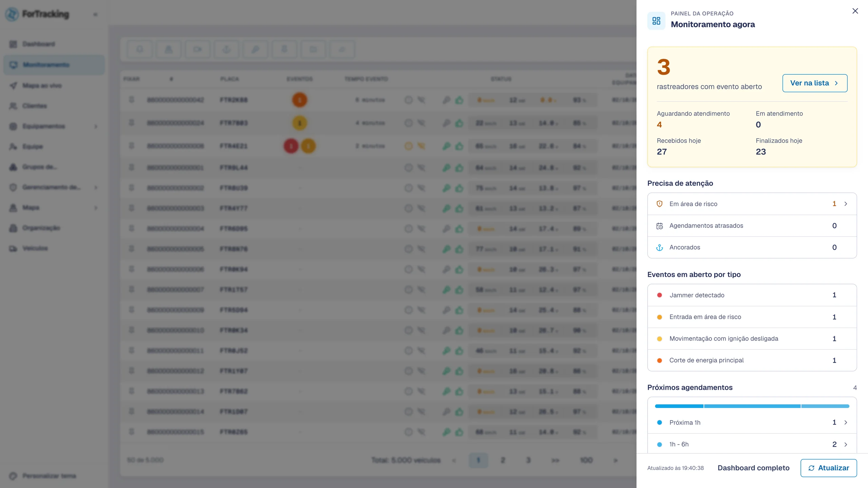Click the Aguardando atendimento value 4

coord(659,125)
